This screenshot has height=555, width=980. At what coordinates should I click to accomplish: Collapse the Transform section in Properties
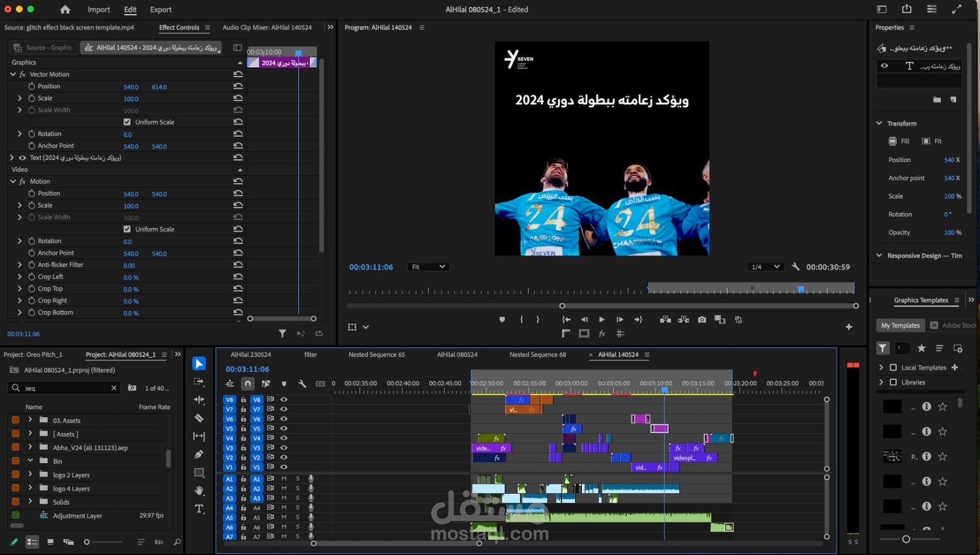(x=879, y=123)
